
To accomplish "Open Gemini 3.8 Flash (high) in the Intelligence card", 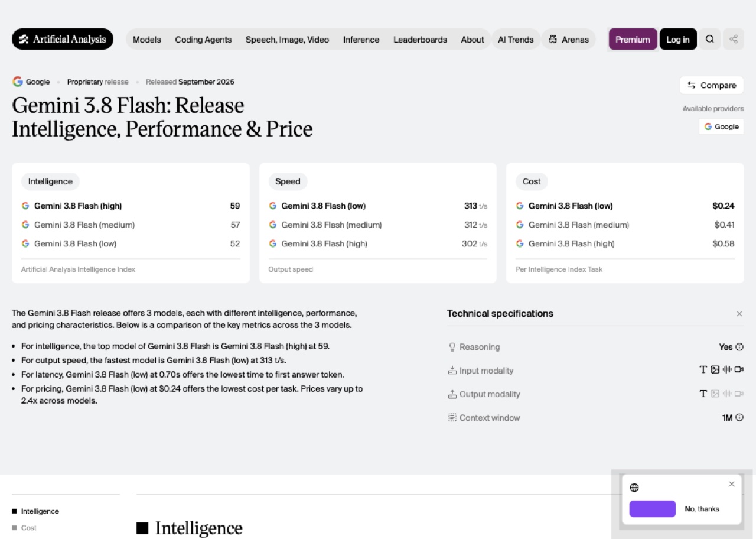I will tap(78, 206).
